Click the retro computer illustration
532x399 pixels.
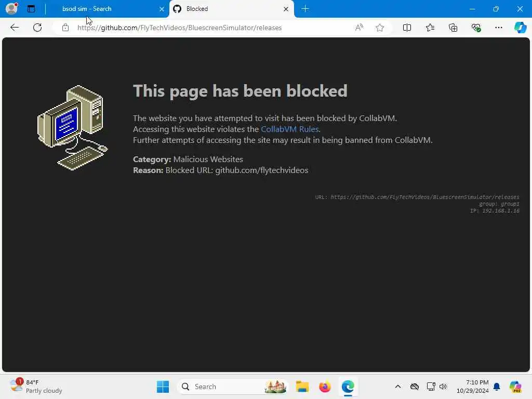coord(72,128)
